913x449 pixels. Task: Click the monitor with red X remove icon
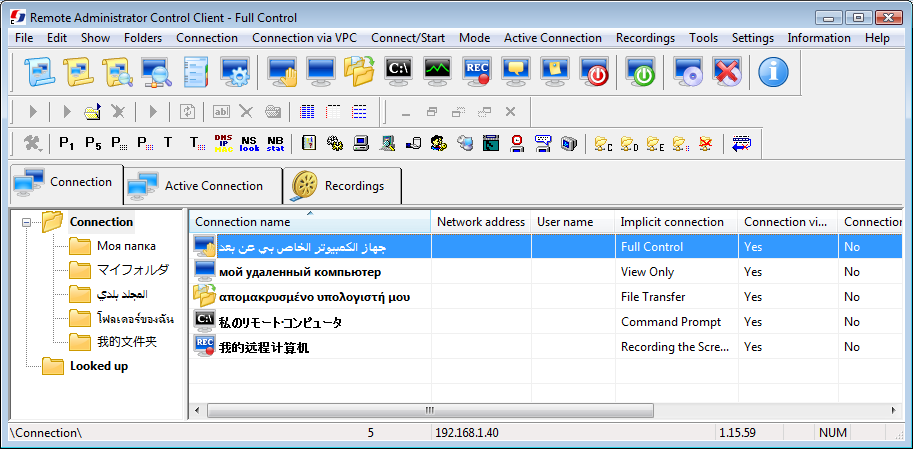click(x=726, y=72)
